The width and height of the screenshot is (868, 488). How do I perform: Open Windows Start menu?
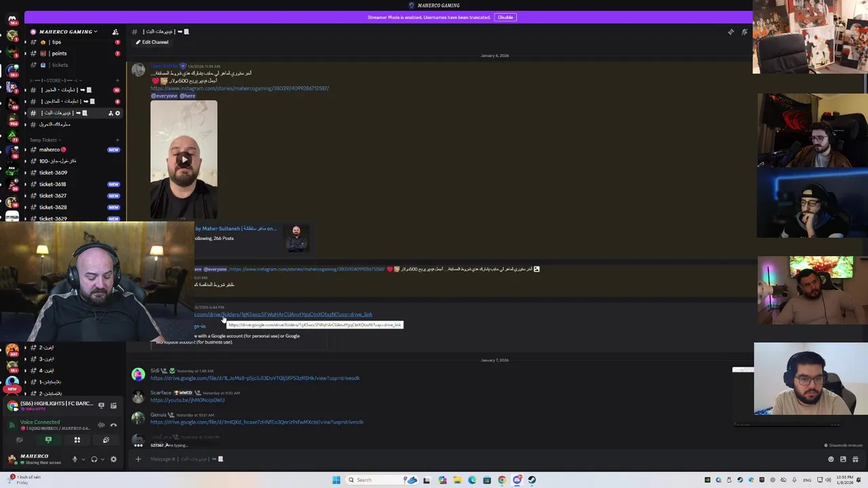[336, 480]
